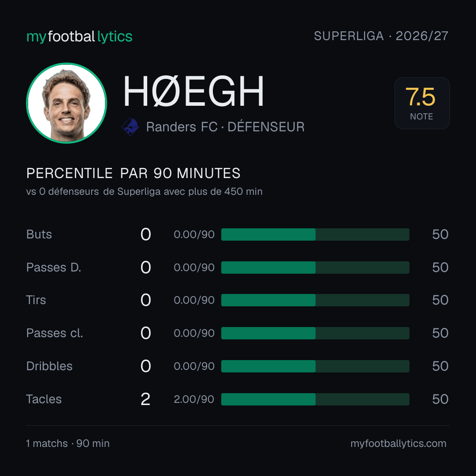
Task: Click the 2.00/90 tackles rate value
Action: [x=194, y=399]
